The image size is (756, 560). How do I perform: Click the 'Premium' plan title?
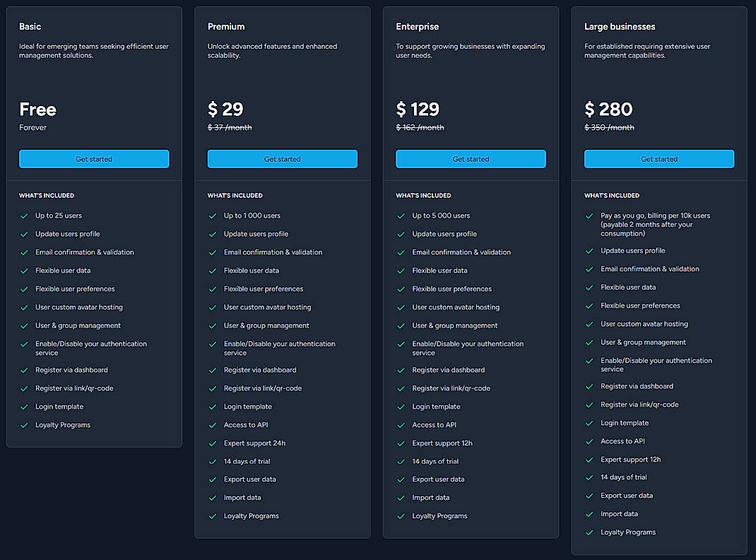(x=226, y=27)
